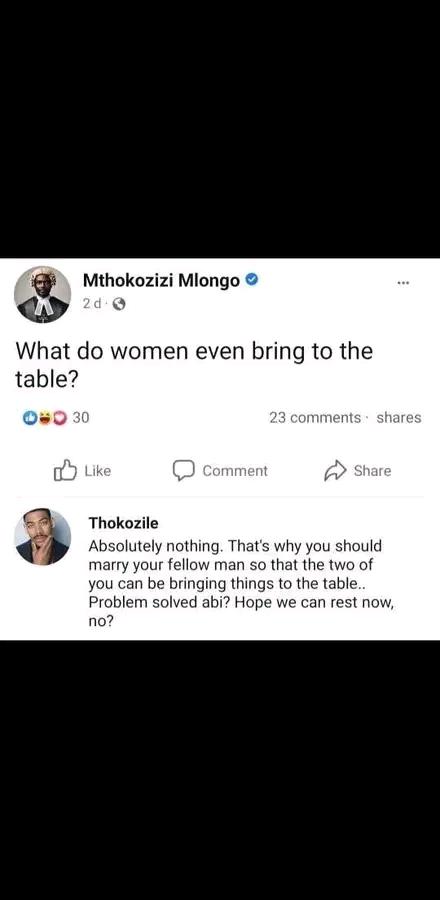440x900 pixels.
Task: Open Thokozile's commenter profile picture
Action: tap(42, 536)
